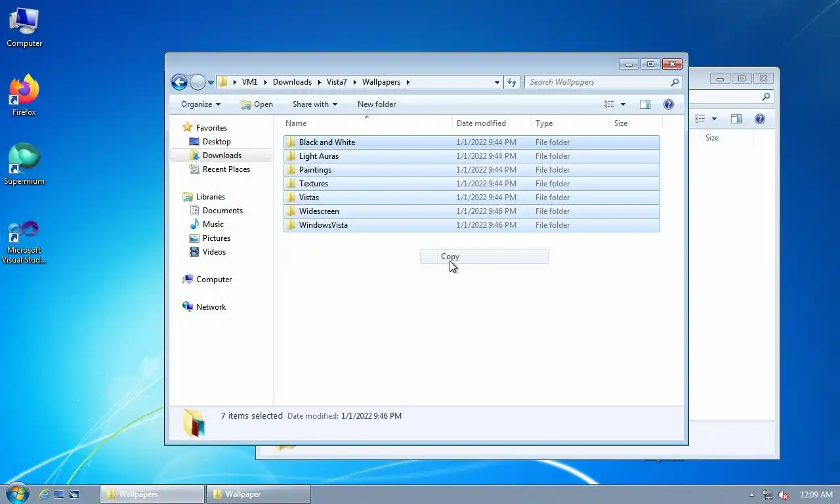Sort by the Type column header
The image size is (840, 504).
tap(570, 123)
